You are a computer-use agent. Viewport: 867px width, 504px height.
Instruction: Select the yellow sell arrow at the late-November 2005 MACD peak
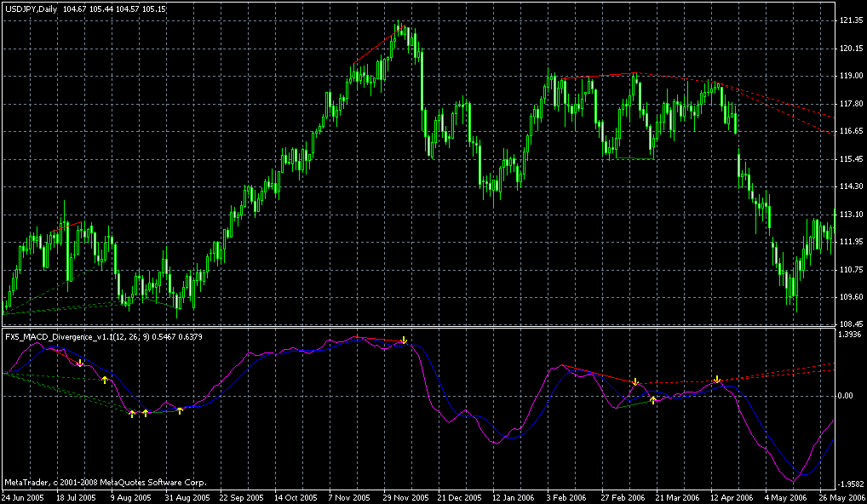(405, 340)
